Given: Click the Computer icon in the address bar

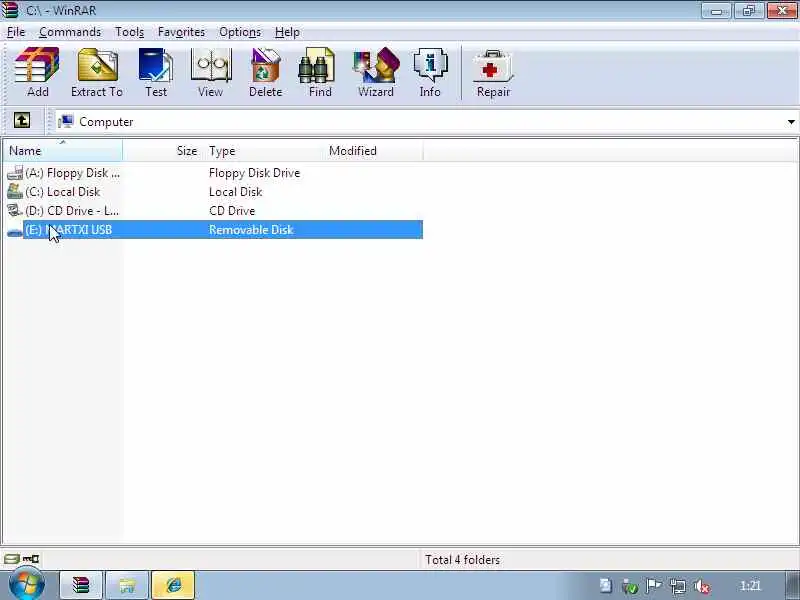Looking at the screenshot, I should pyautogui.click(x=66, y=121).
